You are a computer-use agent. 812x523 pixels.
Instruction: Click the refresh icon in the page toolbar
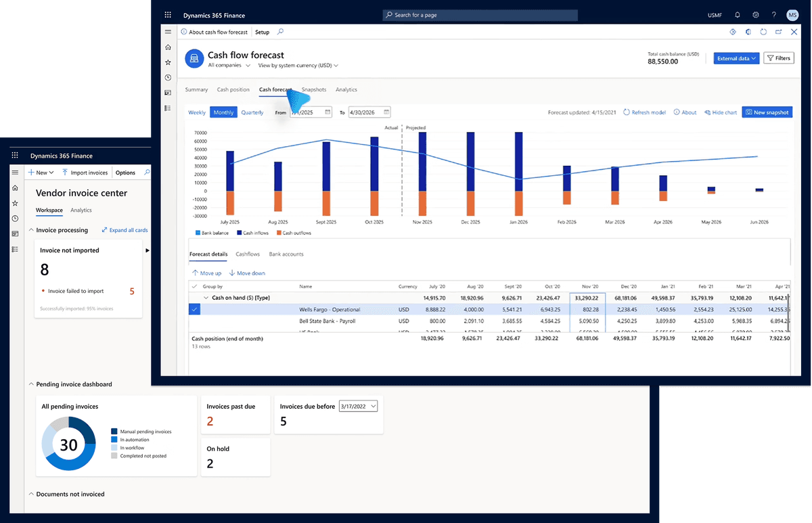point(763,32)
